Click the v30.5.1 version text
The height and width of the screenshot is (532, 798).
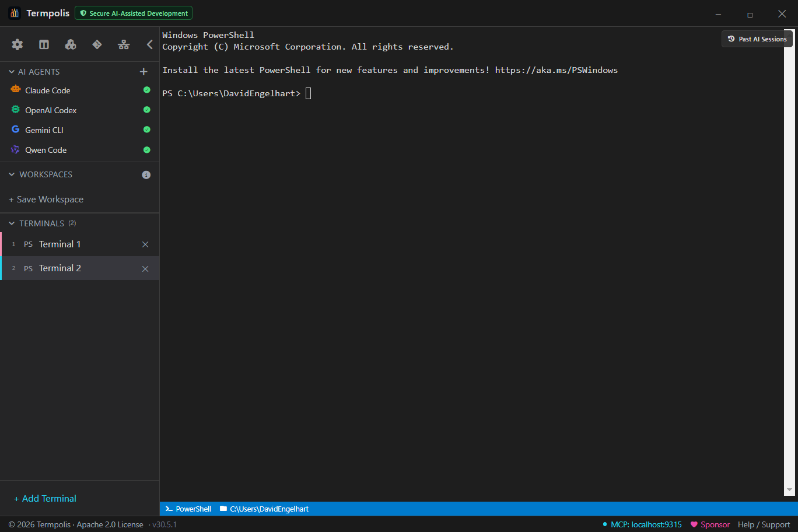(x=164, y=524)
